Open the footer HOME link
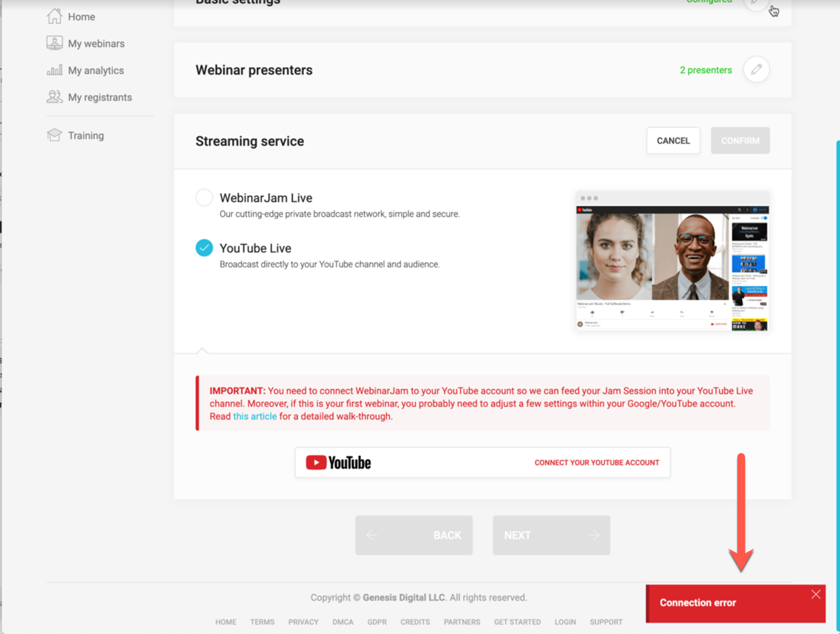This screenshot has width=840, height=634. tap(226, 622)
